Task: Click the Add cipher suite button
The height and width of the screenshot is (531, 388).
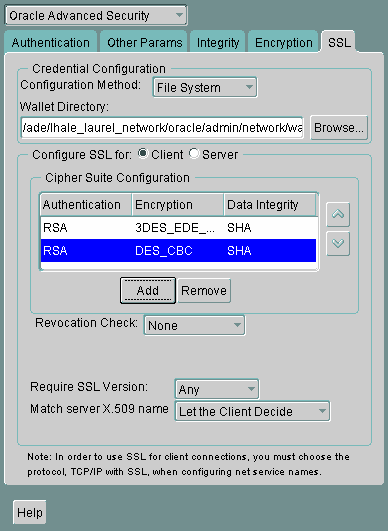Action: [x=148, y=290]
